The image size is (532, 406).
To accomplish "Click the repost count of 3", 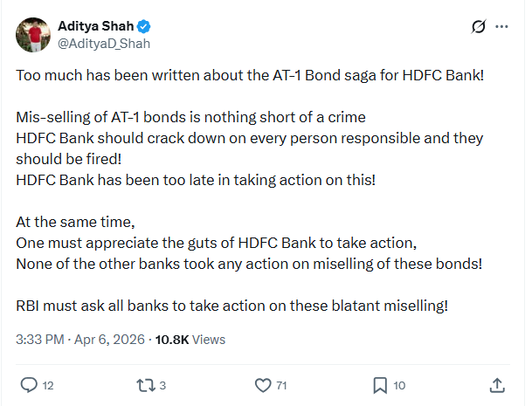I will [x=162, y=385].
